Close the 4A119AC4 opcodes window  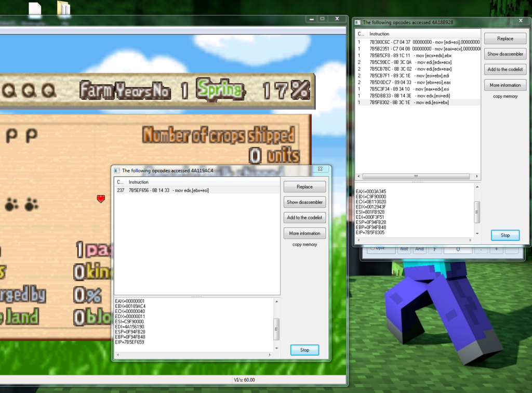(x=320, y=168)
